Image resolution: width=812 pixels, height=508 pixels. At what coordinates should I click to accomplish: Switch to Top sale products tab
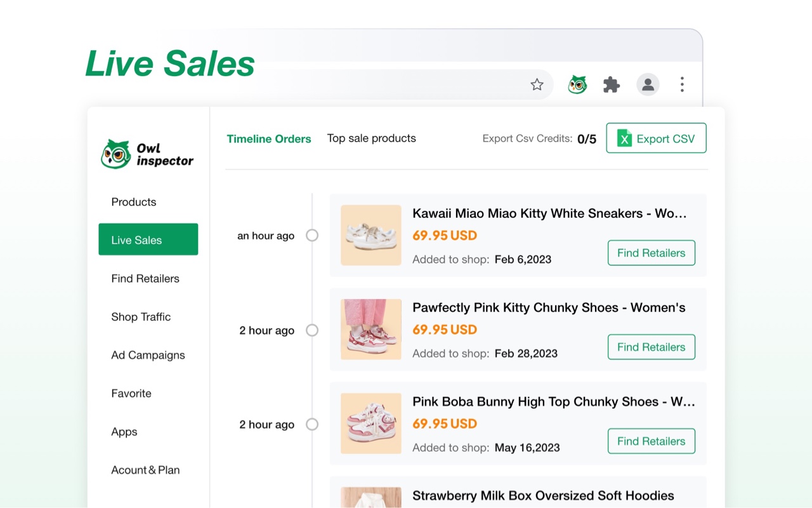point(372,138)
